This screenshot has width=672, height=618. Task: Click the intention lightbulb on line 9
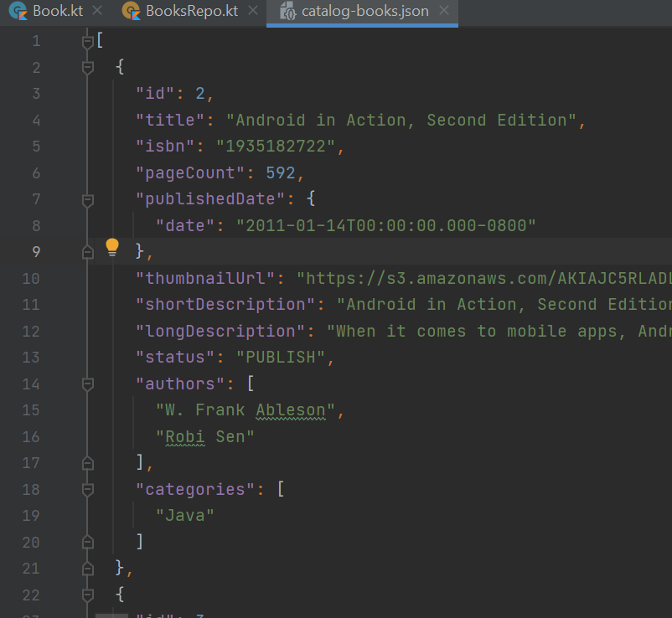coord(112,246)
